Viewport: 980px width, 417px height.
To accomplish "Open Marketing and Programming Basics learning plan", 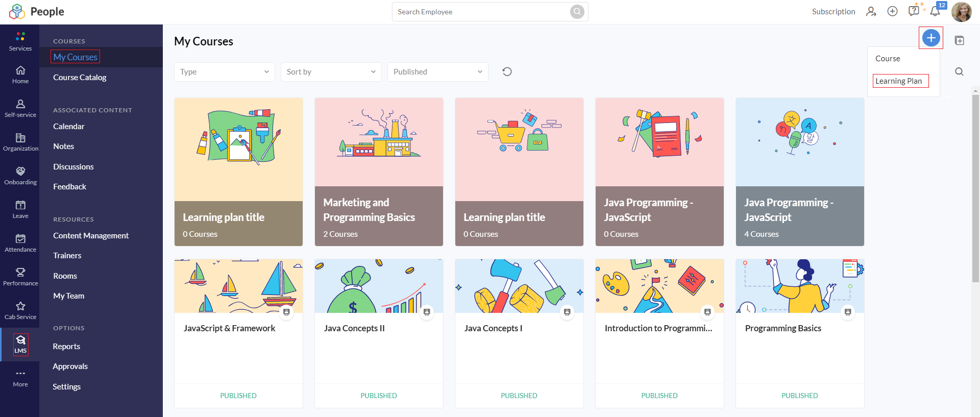I will [379, 172].
